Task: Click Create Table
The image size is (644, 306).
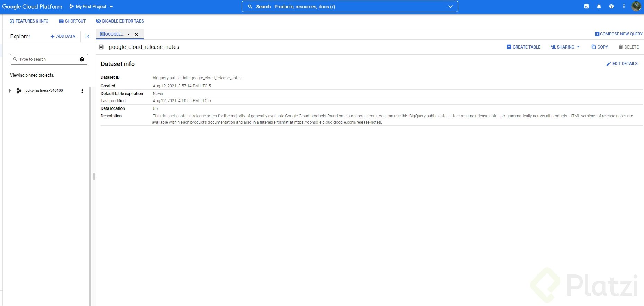Action: [524, 47]
